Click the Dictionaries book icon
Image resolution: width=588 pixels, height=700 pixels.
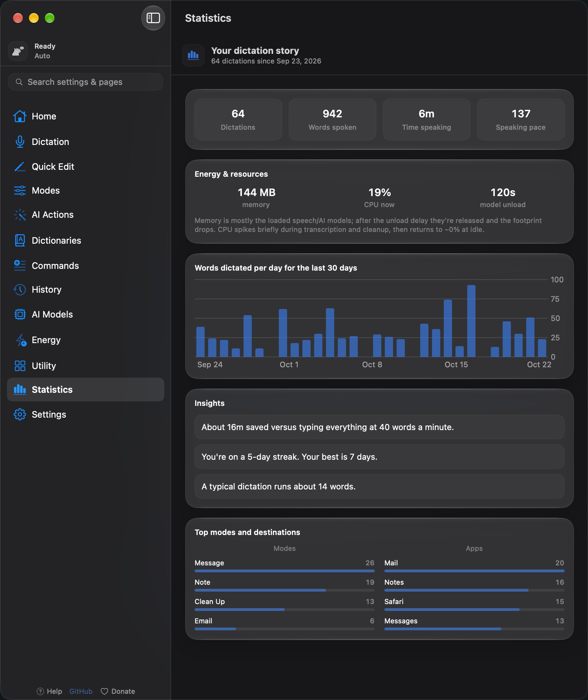pos(20,240)
